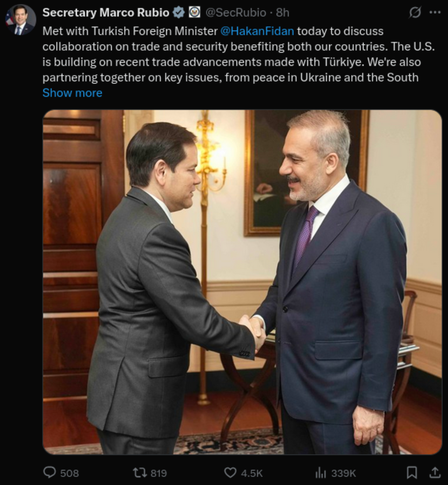Open the reply speech-bubble icon
This screenshot has width=448, height=485.
coord(49,472)
